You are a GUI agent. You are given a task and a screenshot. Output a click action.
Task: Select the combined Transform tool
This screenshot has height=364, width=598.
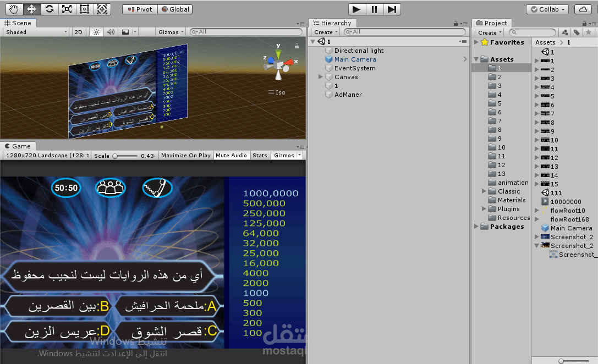(102, 9)
